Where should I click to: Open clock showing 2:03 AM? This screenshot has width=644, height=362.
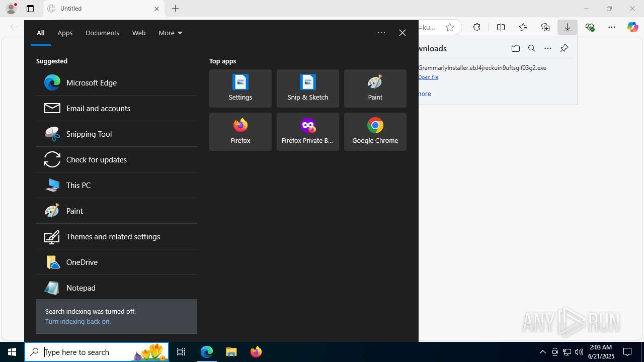coord(601,352)
